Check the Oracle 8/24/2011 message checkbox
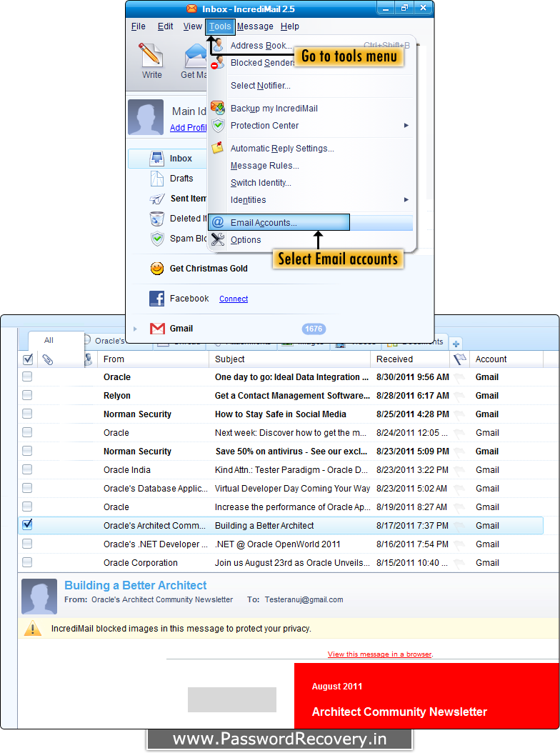 tap(27, 432)
